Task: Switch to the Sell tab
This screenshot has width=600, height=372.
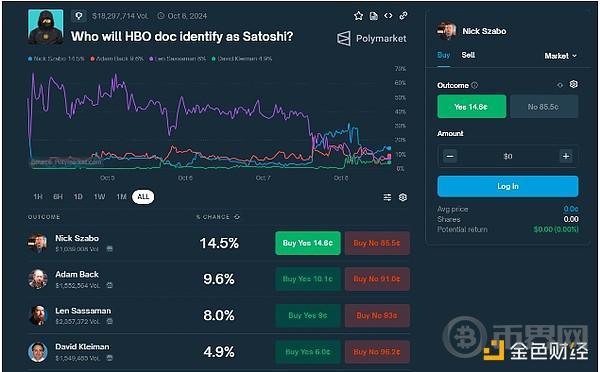Action: point(468,55)
